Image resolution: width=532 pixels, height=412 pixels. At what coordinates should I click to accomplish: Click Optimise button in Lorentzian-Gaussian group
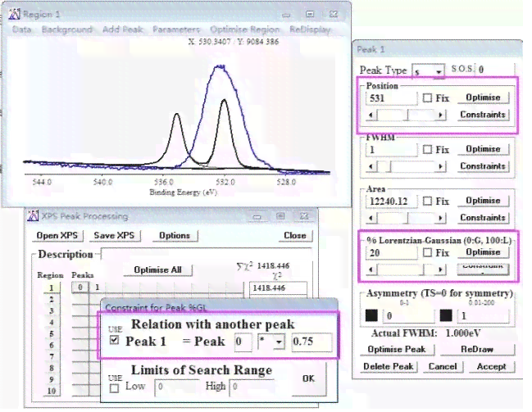(x=483, y=252)
